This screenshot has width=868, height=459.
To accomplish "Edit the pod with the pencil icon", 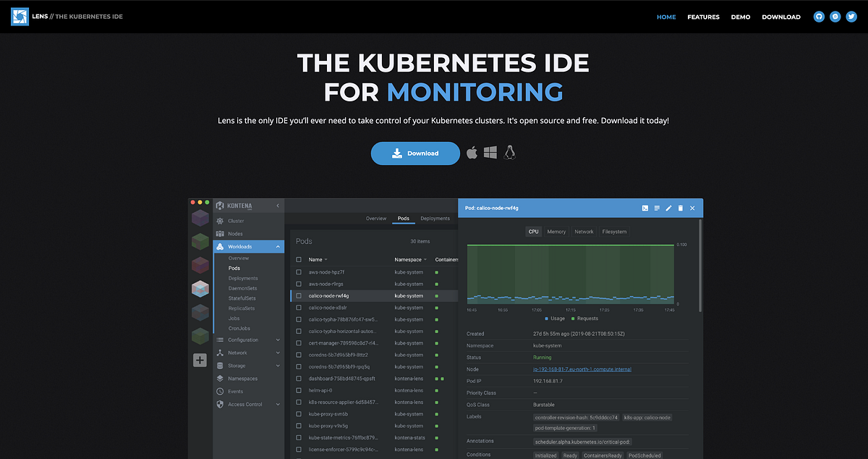I will [668, 208].
